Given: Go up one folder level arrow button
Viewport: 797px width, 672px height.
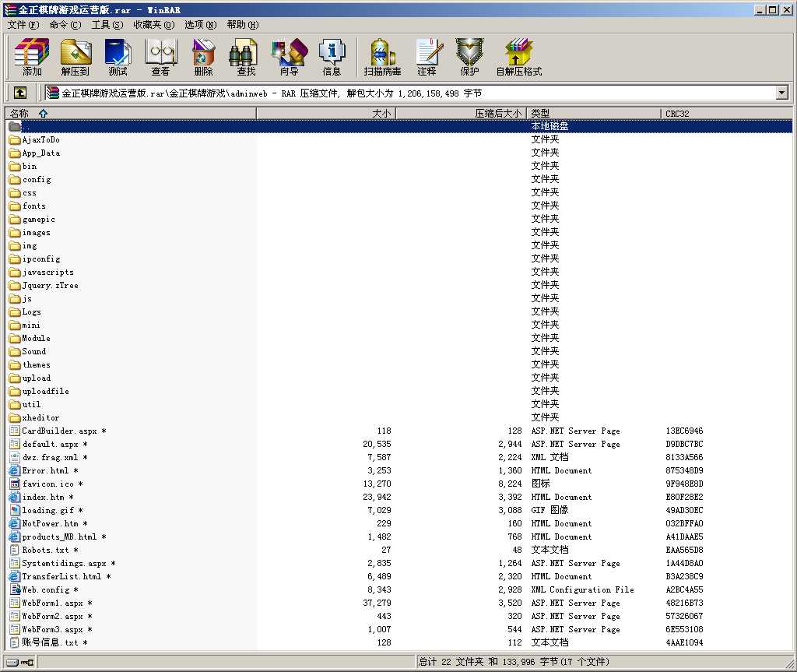Looking at the screenshot, I should [x=19, y=93].
